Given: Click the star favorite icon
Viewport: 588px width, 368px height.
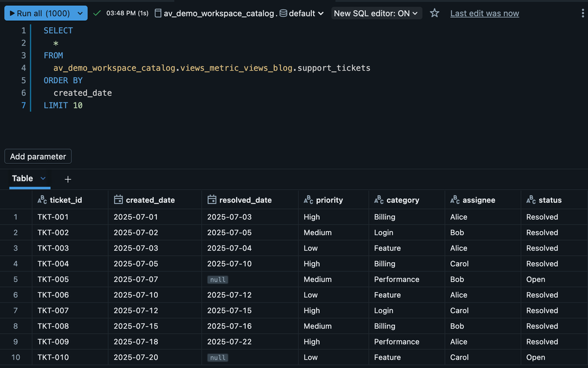Looking at the screenshot, I should tap(434, 13).
